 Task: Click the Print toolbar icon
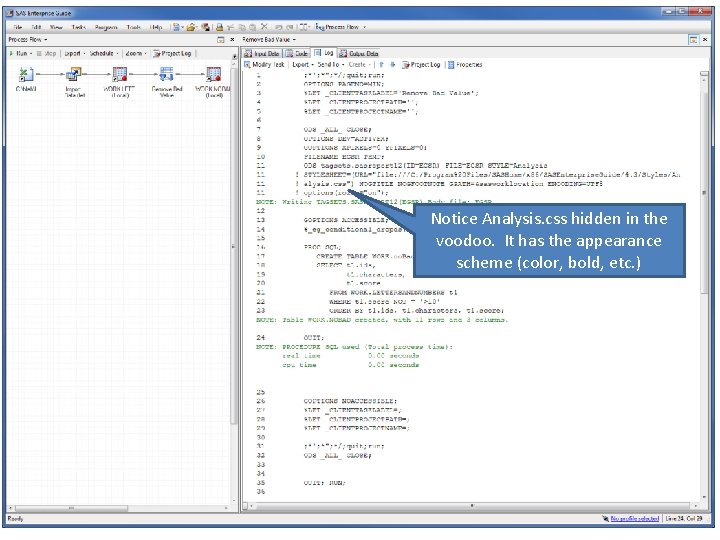219,27
